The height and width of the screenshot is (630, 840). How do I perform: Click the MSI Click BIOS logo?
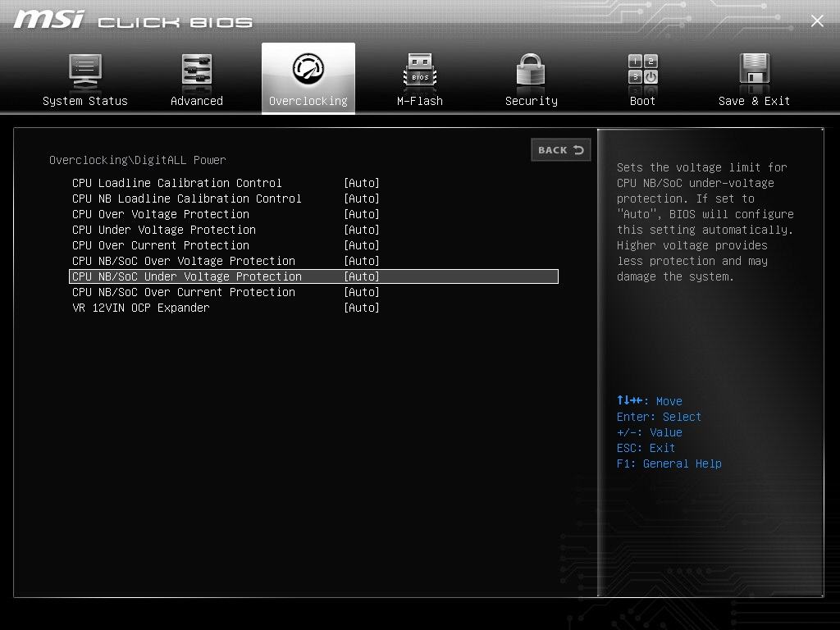coord(133,20)
